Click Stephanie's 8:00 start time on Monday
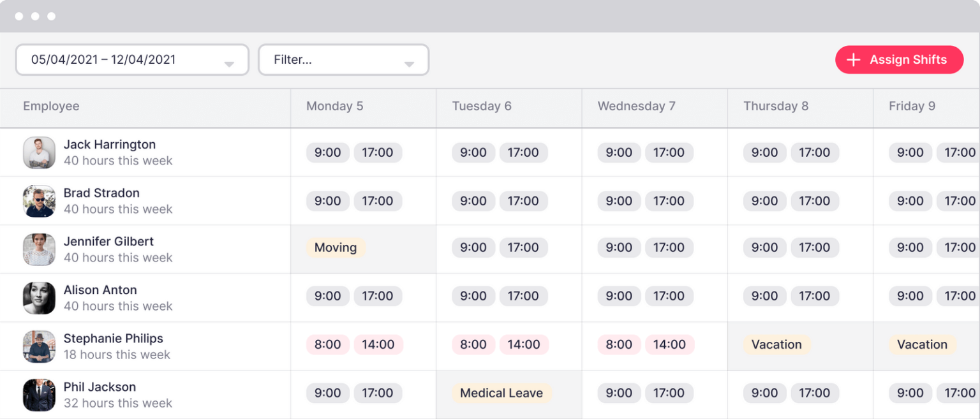980x419 pixels. (328, 344)
